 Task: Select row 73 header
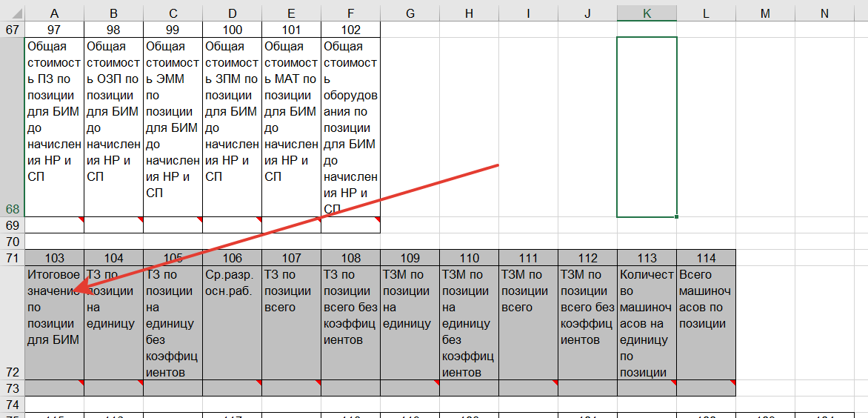[x=12, y=388]
